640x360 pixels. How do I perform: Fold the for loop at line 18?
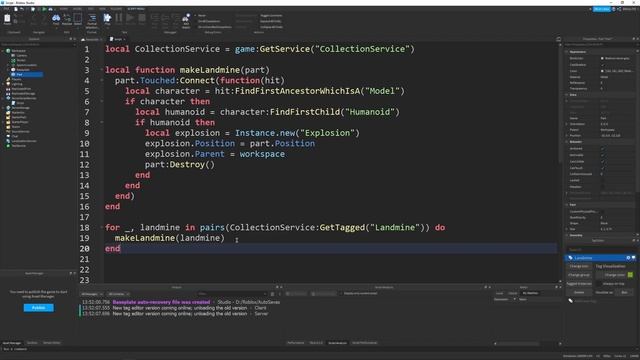102,227
